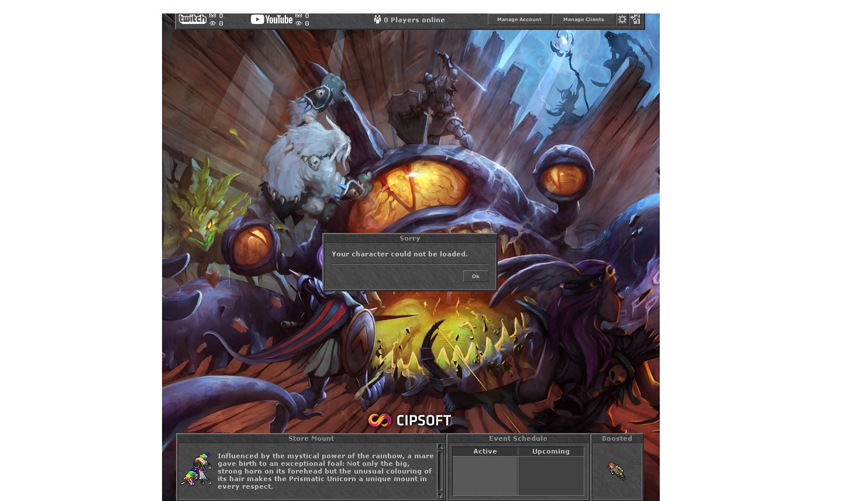The image size is (868, 501).
Task: Open settings with the gear icon
Action: point(622,19)
